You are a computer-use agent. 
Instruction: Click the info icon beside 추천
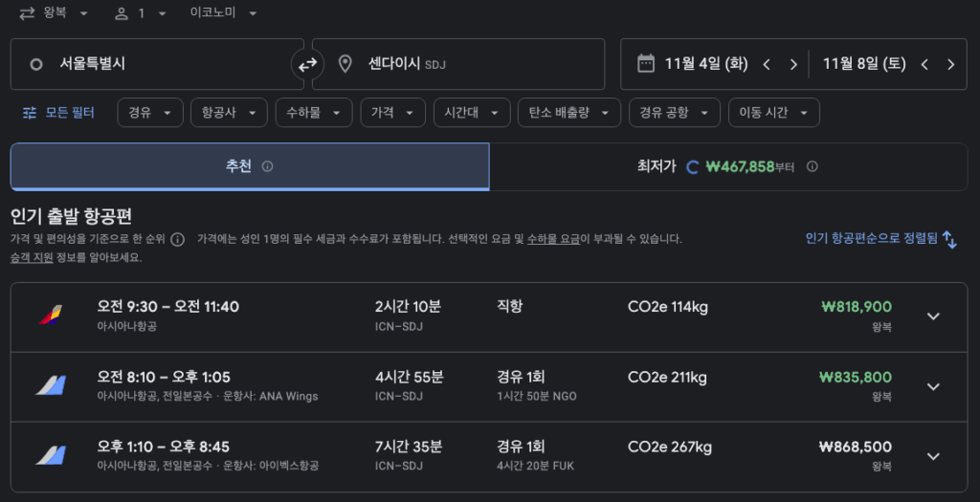coord(267,166)
